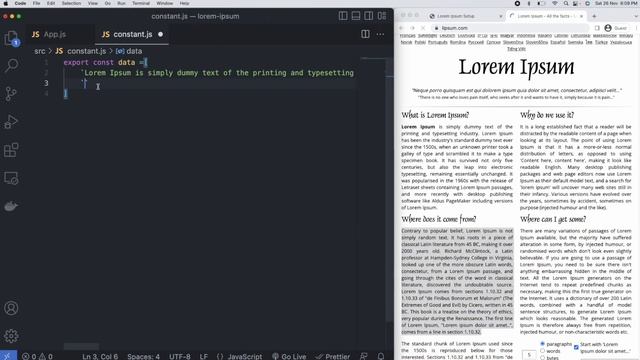This screenshot has height=360, width=640.
Task: Click the browser forward arrow
Action: pyautogui.click(x=412, y=28)
